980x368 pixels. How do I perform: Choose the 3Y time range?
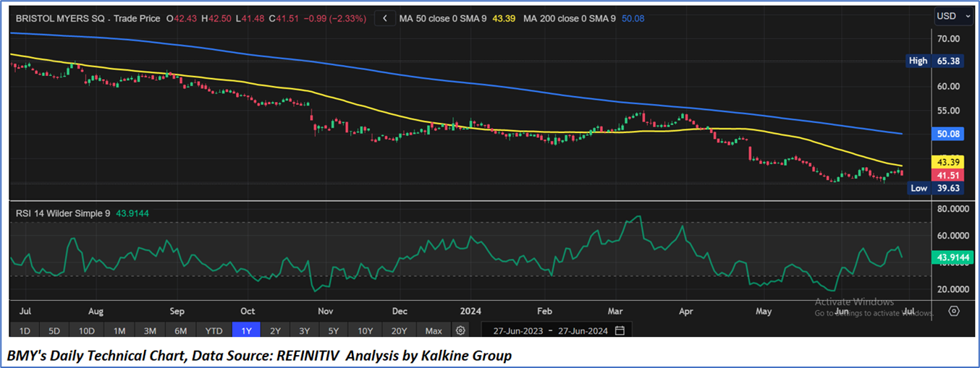click(304, 330)
